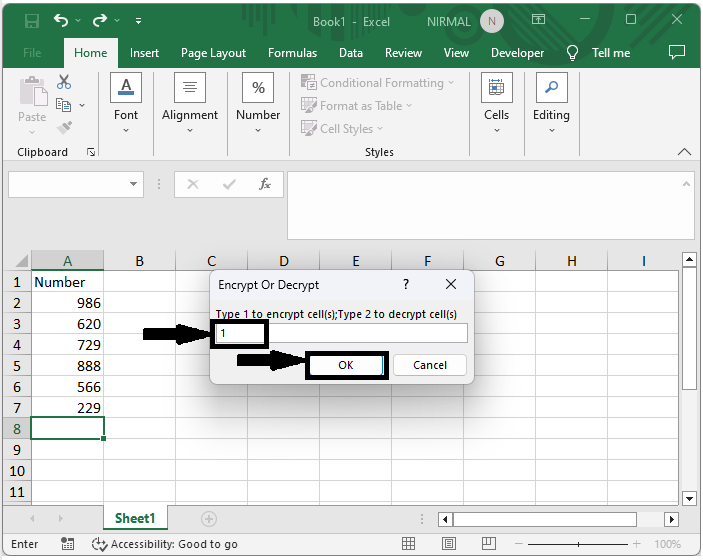Click the Insert Function fx icon

265,185
